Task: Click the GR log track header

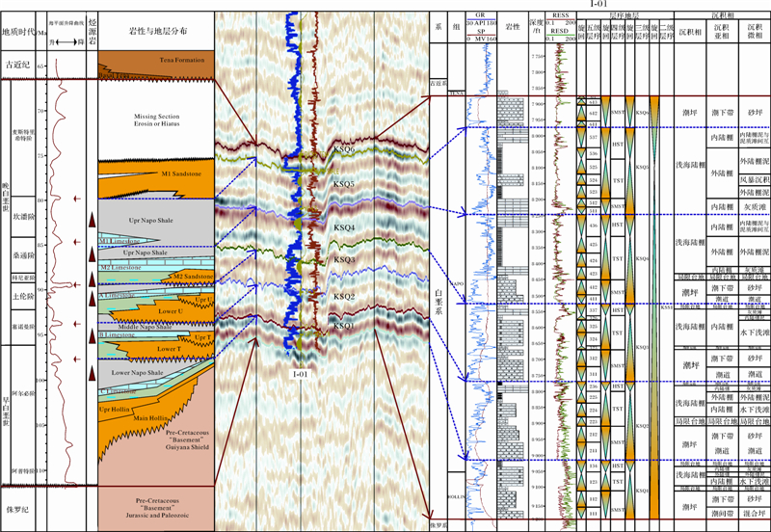Action: pyautogui.click(x=479, y=16)
